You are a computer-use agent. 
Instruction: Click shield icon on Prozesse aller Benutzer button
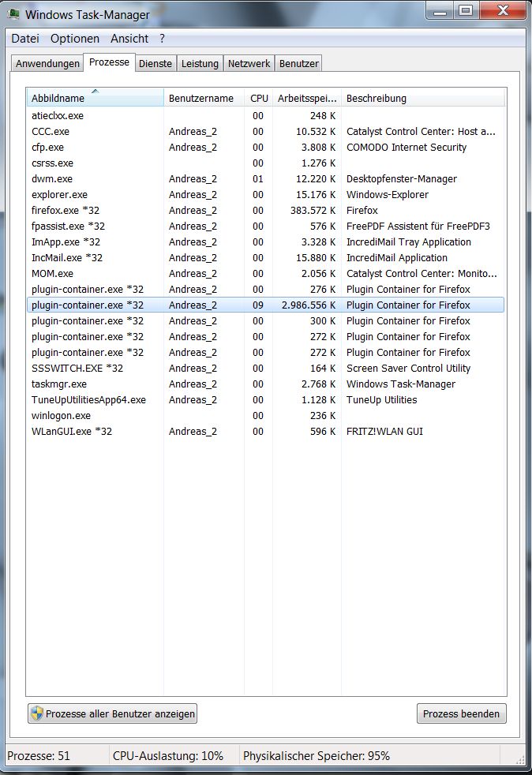coord(37,713)
